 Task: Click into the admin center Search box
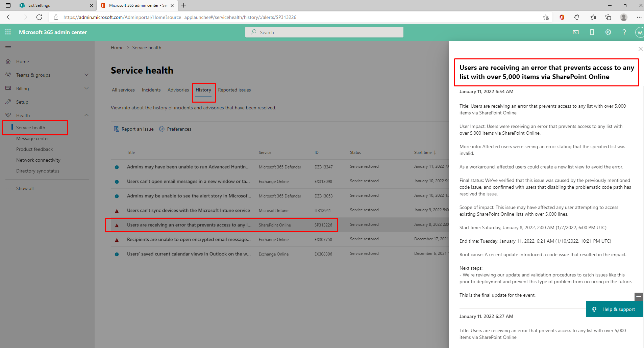tap(324, 32)
